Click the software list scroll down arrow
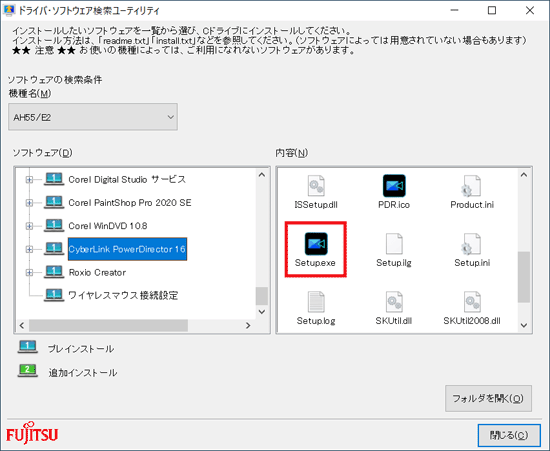 click(262, 311)
